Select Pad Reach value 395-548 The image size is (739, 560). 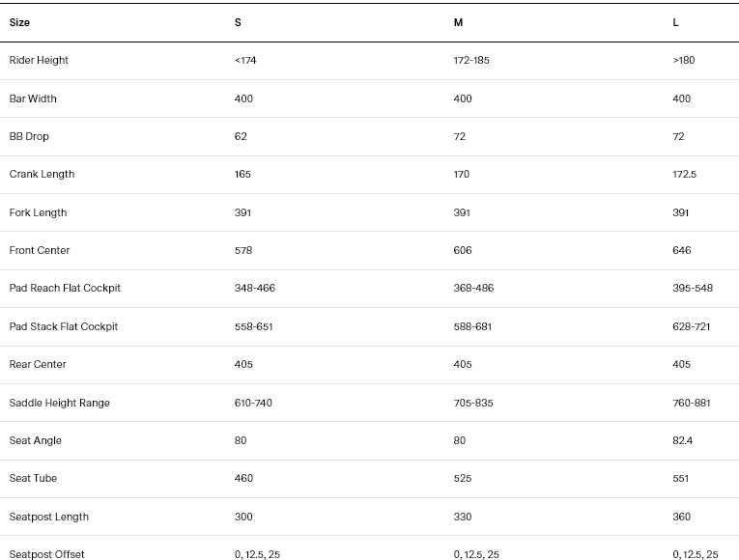click(x=692, y=289)
